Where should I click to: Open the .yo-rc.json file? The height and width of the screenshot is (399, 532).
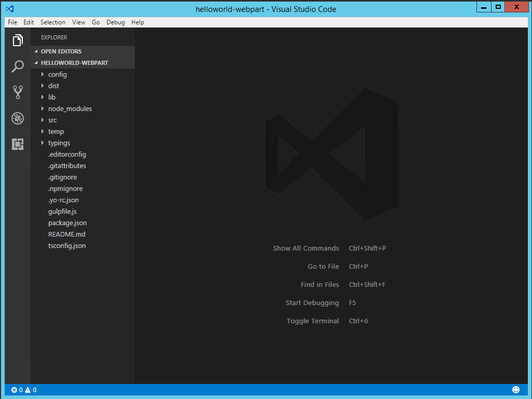63,200
